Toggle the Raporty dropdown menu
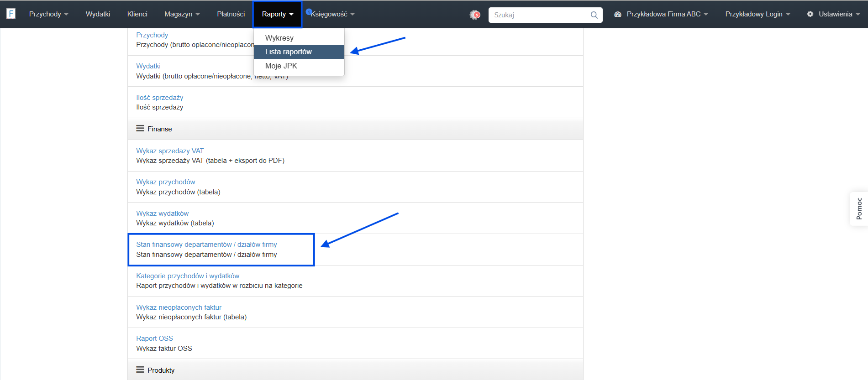 click(x=277, y=14)
